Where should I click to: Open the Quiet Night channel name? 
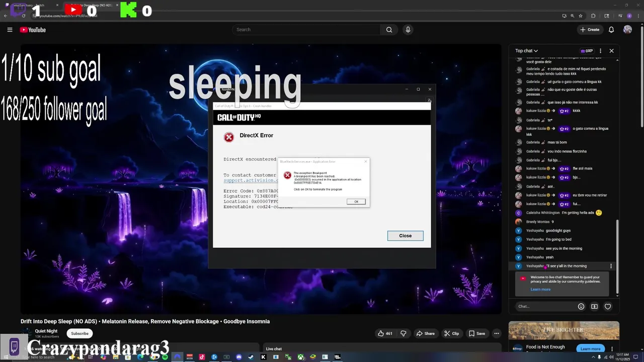point(46,331)
